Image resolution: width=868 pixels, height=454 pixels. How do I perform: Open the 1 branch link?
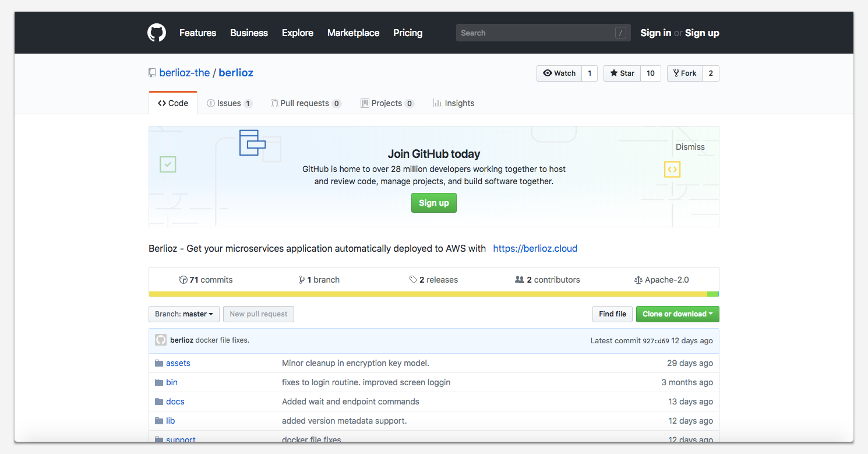tap(319, 280)
